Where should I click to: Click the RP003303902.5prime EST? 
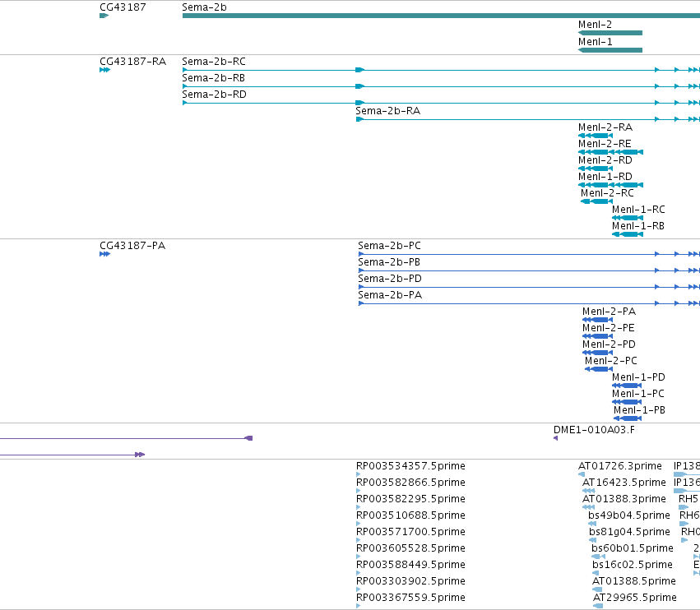click(359, 589)
